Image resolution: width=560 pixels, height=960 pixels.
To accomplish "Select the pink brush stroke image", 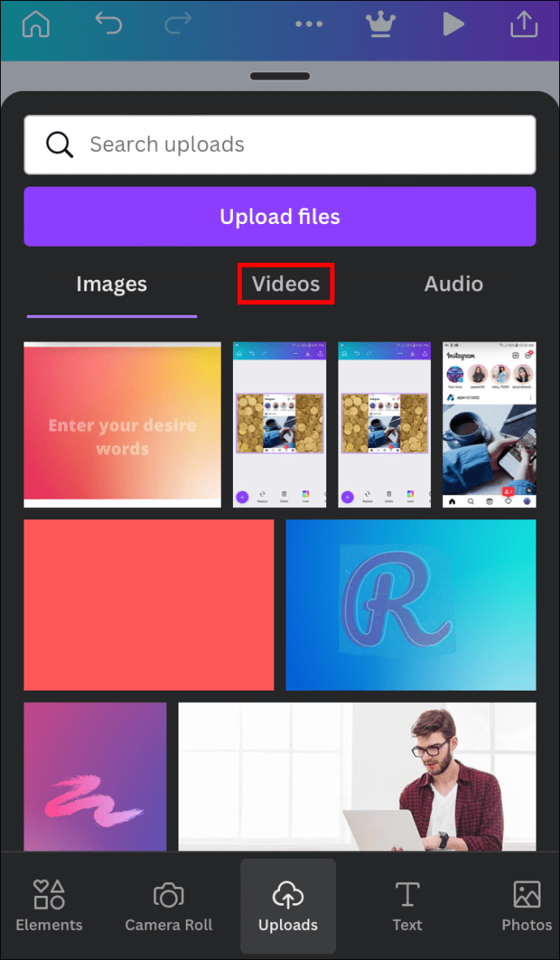I will click(95, 777).
